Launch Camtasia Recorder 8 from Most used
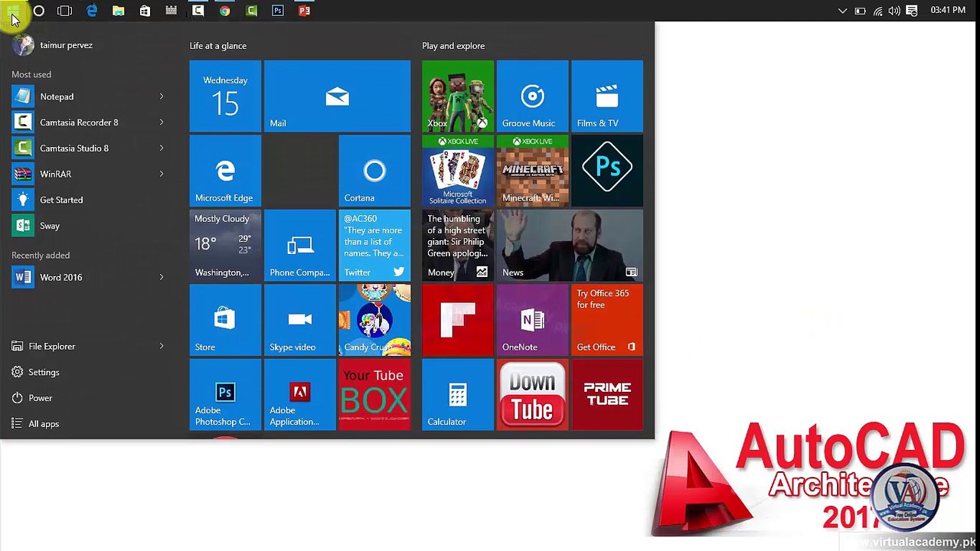Viewport: 980px width, 551px height. 89,122
